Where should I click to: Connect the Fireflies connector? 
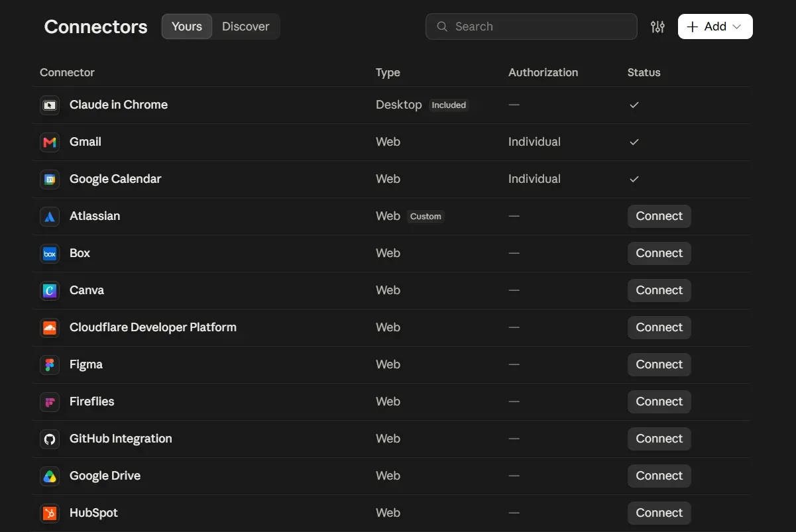659,401
